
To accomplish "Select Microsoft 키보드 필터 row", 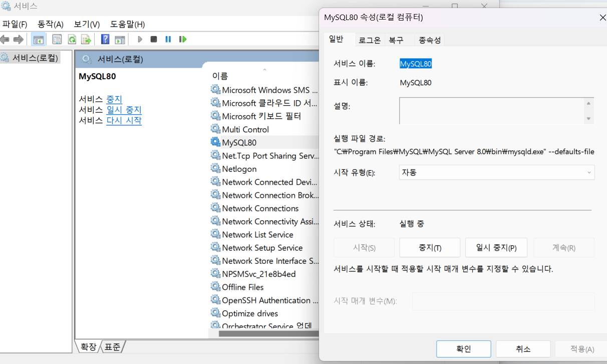I will [x=264, y=116].
